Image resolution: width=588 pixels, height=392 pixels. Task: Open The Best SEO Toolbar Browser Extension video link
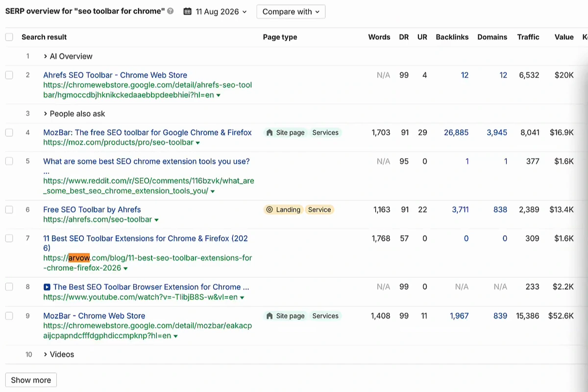click(151, 287)
